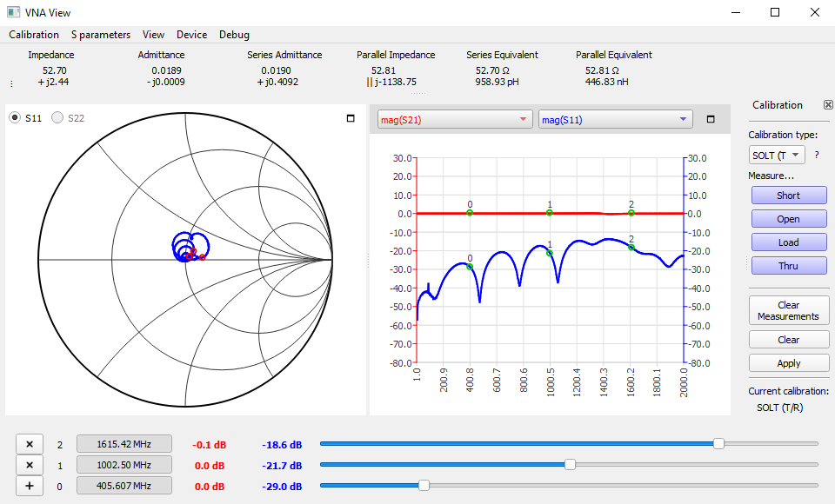Maximize the graph panel
Image resolution: width=835 pixels, height=504 pixels.
[711, 119]
